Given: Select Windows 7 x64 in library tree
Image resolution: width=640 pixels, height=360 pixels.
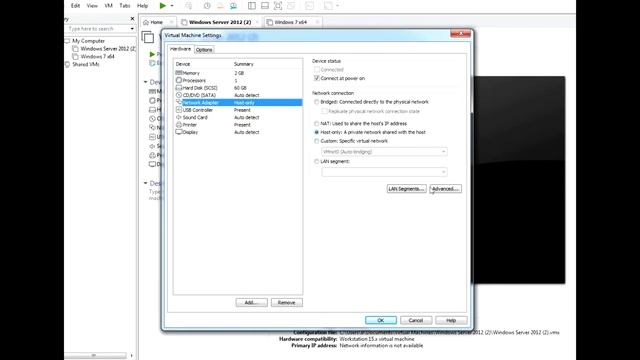Looking at the screenshot, I should (97, 56).
